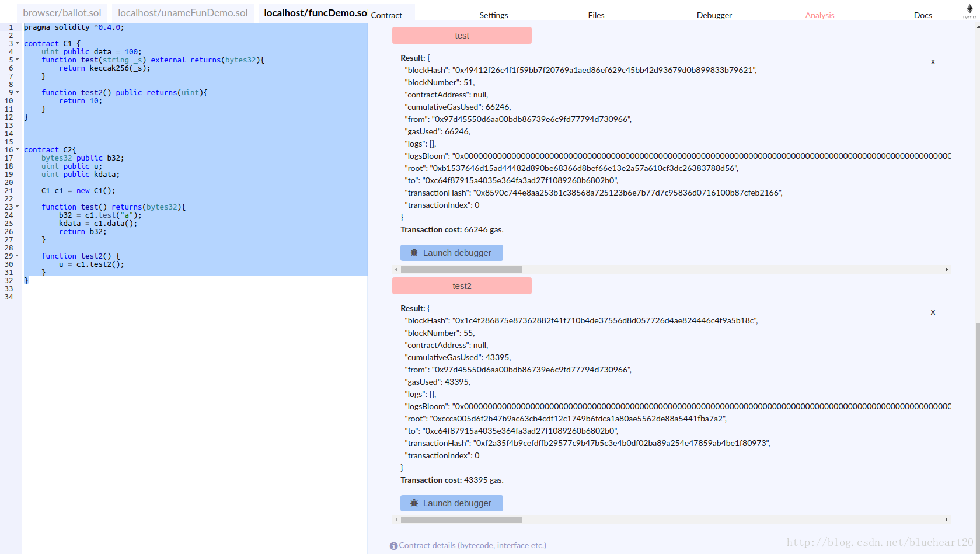This screenshot has height=554, width=980.
Task: Collapse function test fold arrow at line 5
Action: click(17, 60)
